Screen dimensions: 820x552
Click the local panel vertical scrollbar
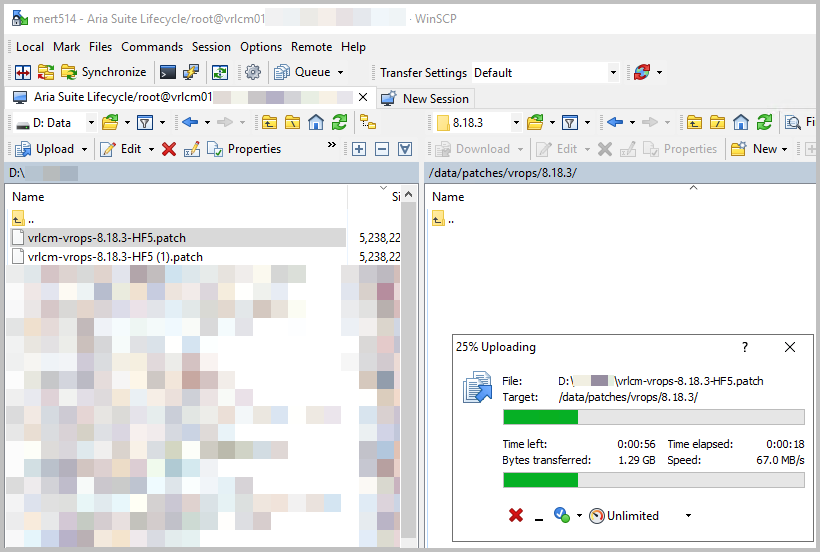pos(408,366)
